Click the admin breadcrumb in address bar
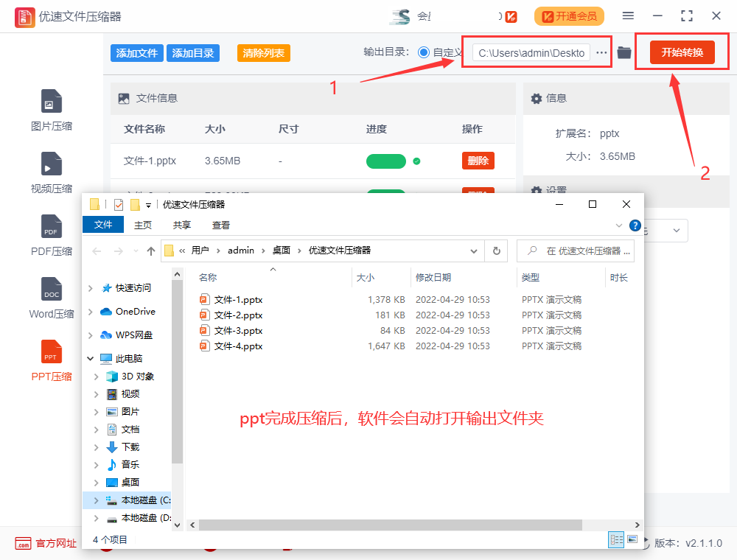 click(x=241, y=251)
